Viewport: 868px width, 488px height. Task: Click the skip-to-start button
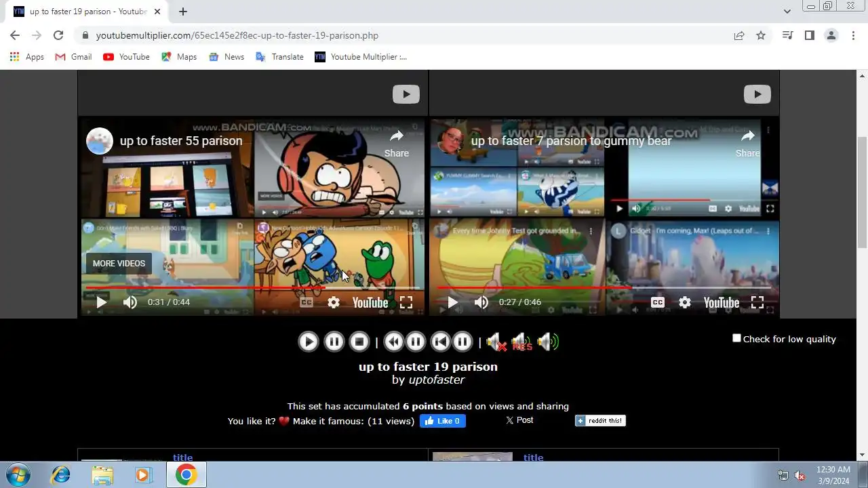coord(441,342)
